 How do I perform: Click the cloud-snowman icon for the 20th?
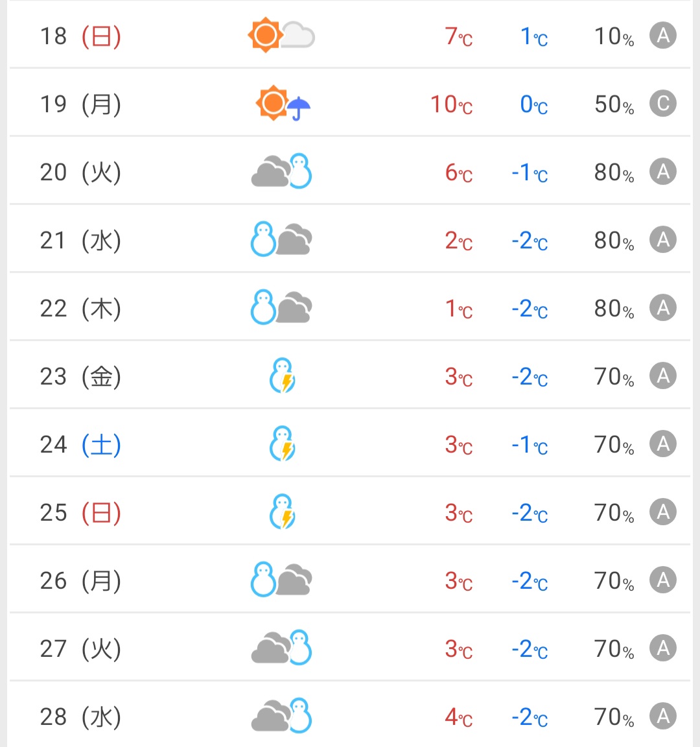click(x=281, y=172)
